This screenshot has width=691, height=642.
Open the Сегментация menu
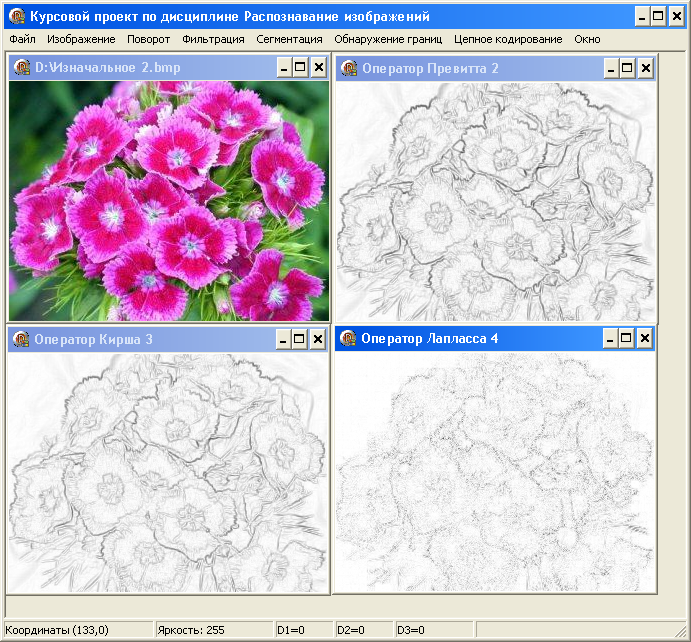290,39
